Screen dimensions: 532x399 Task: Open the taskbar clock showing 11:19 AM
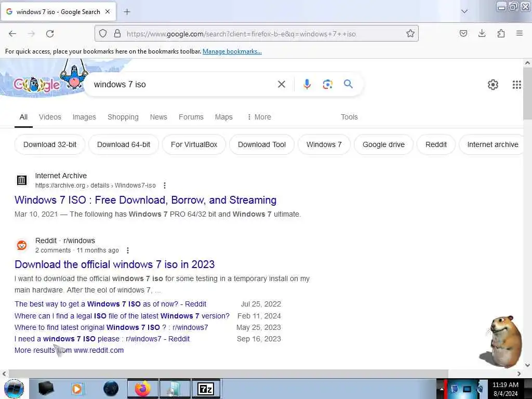click(x=506, y=389)
